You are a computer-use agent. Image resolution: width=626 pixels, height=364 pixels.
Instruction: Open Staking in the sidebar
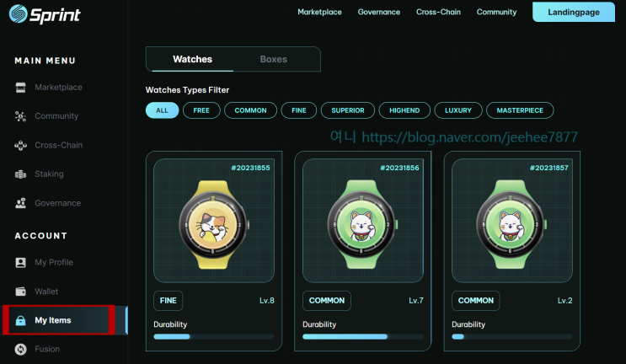[49, 174]
